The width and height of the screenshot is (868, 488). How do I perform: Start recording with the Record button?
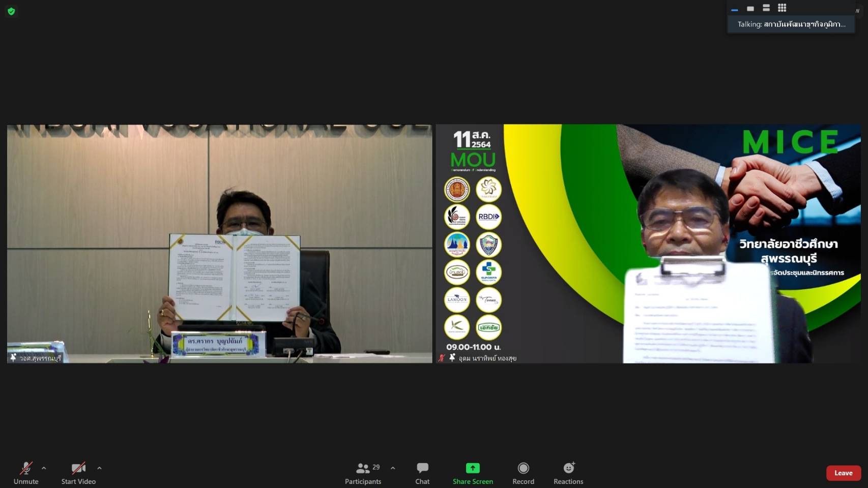point(523,473)
